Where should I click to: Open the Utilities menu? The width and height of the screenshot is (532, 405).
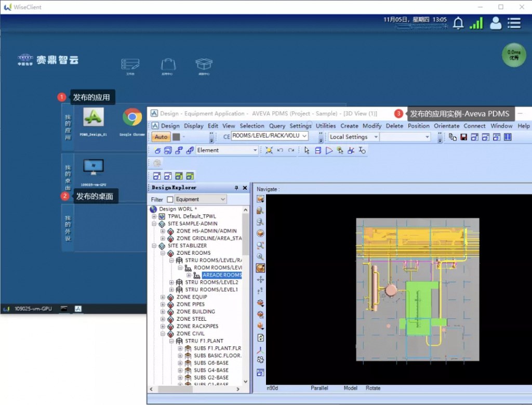pos(325,126)
